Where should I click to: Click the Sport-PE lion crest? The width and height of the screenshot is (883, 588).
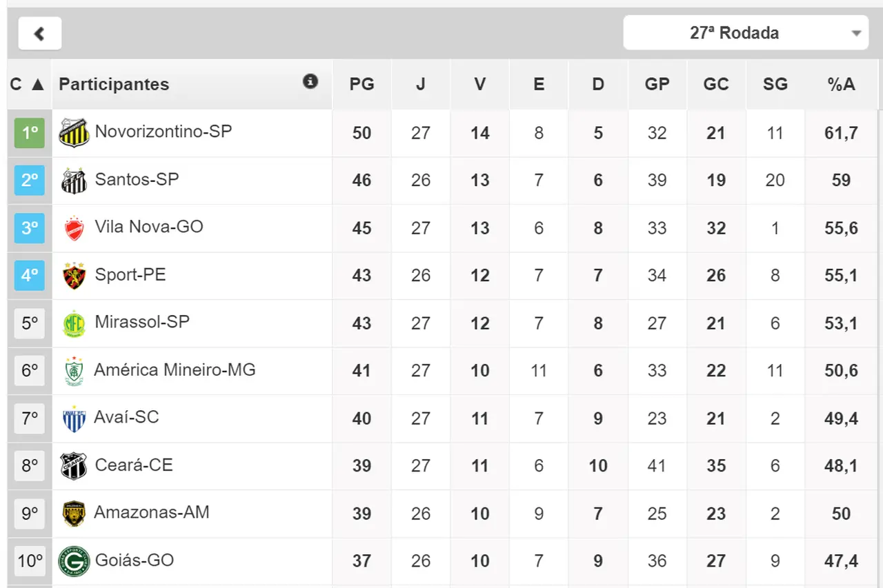pyautogui.click(x=74, y=276)
